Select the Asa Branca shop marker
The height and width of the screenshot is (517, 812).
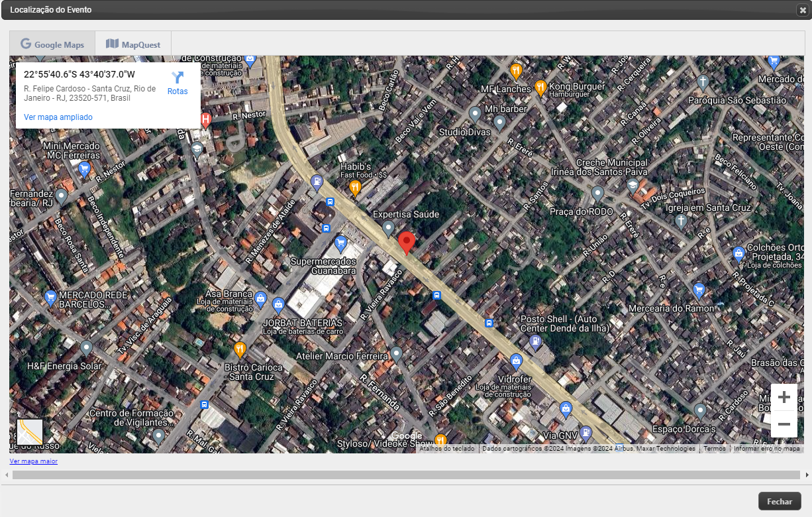261,300
